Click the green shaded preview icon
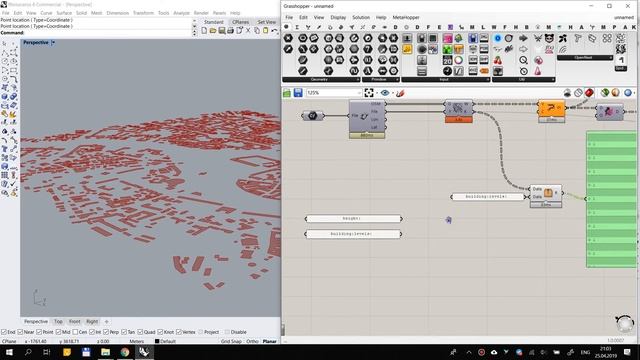 click(605, 93)
